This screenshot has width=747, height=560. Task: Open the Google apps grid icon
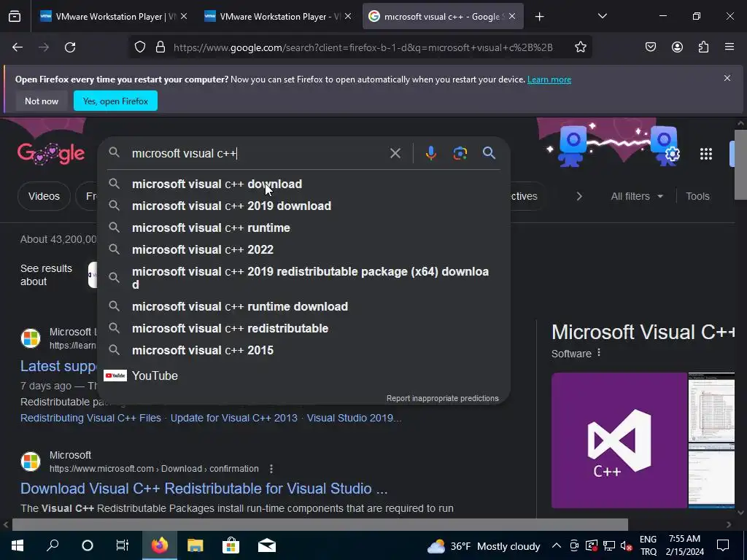tap(706, 154)
